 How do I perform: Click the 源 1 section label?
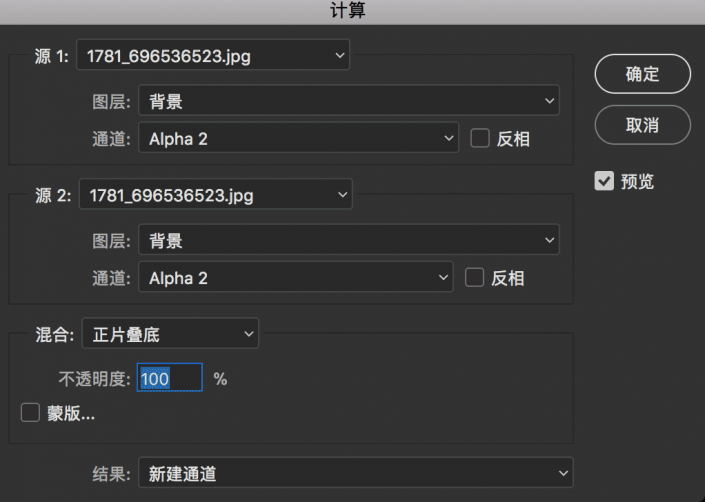[52, 57]
